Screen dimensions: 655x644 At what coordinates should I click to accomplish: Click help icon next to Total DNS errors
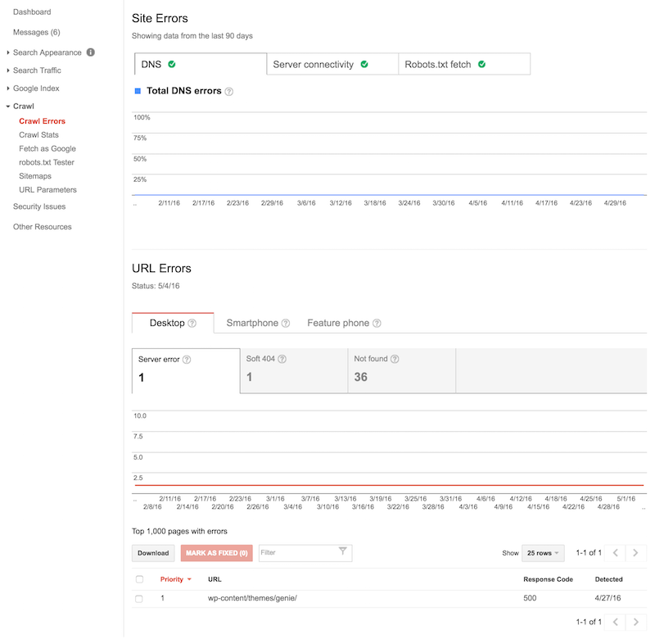pyautogui.click(x=229, y=92)
